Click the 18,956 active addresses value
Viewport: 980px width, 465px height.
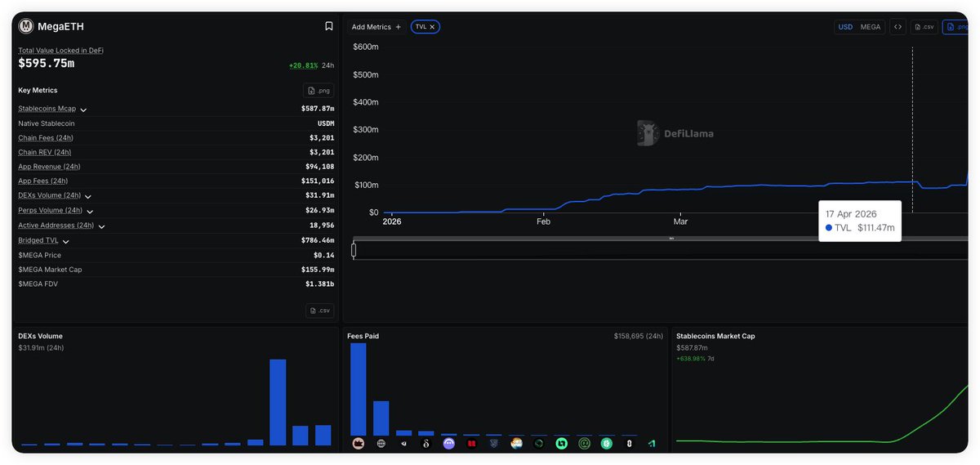pyautogui.click(x=322, y=226)
